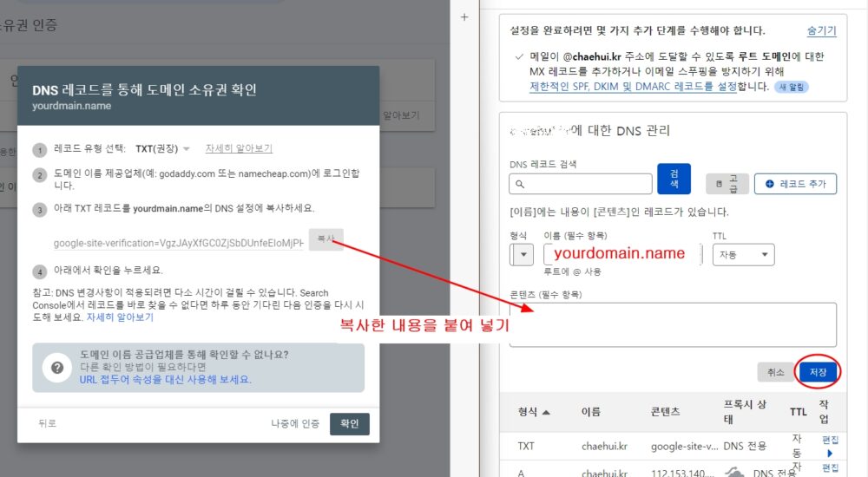Click the DNS 전용 status in the TXT row
The height and width of the screenshot is (477, 868).
click(x=745, y=446)
